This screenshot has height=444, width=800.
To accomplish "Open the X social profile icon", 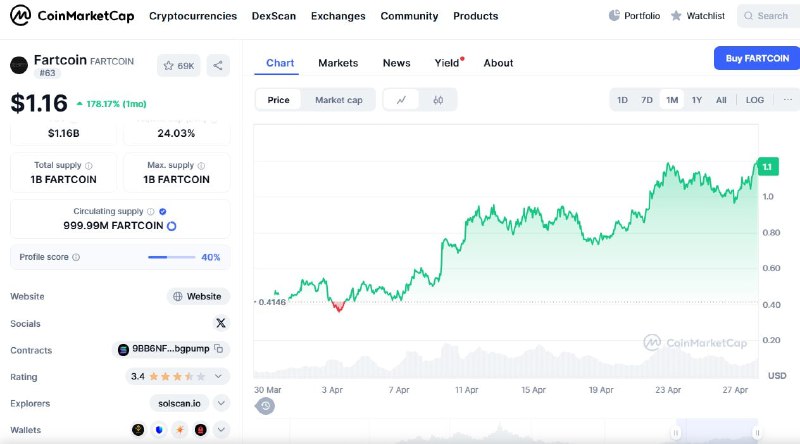I will [x=221, y=323].
